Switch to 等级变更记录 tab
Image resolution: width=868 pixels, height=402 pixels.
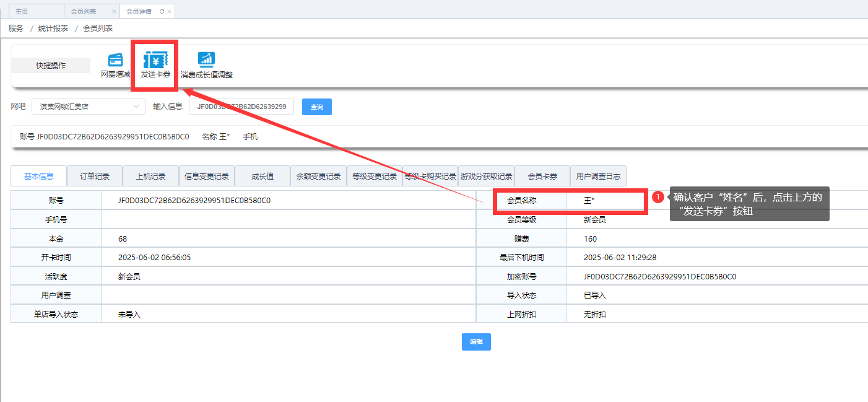[x=374, y=177]
